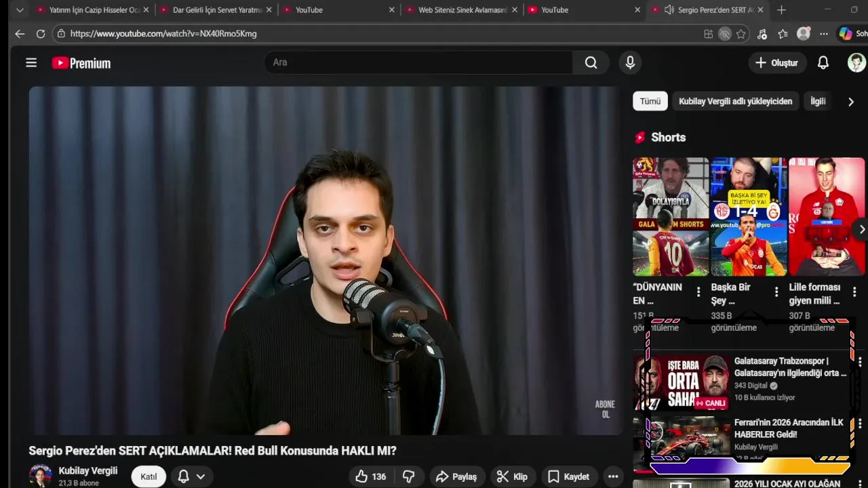Open a new browser tab with plus

(781, 10)
